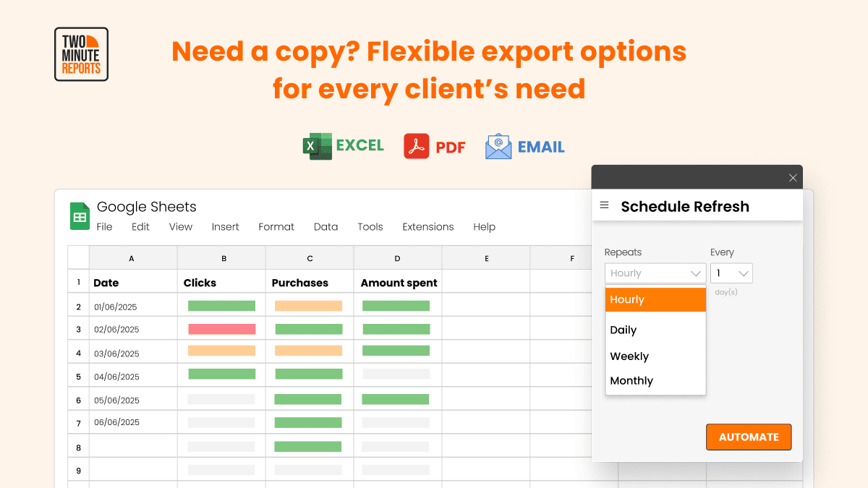The image size is (868, 488).
Task: Open the Help menu
Action: point(485,227)
